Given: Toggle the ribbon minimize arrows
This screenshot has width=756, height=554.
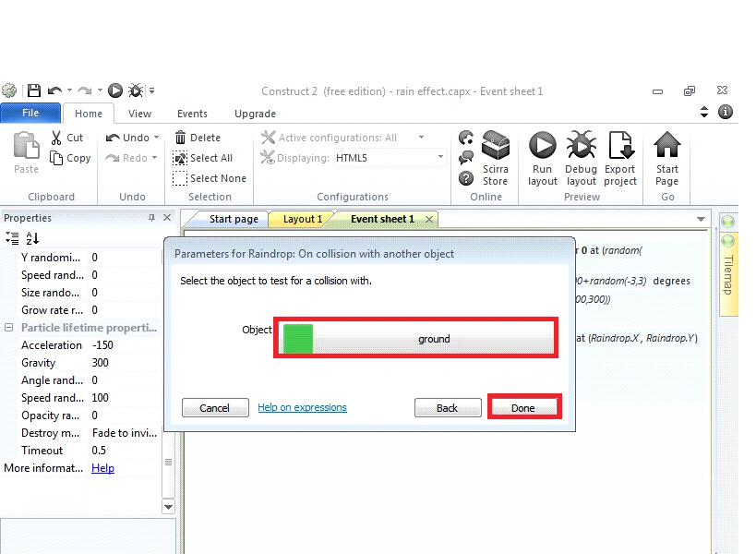Looking at the screenshot, I should [704, 112].
